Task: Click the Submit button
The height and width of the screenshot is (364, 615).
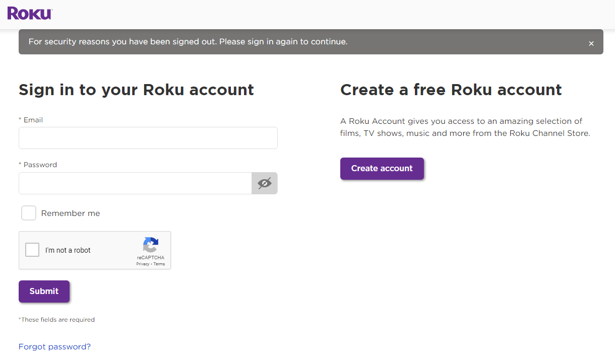Action: tap(44, 291)
